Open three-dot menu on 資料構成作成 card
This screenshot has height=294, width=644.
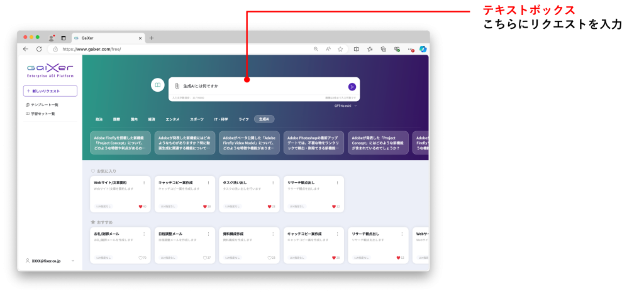point(273,234)
